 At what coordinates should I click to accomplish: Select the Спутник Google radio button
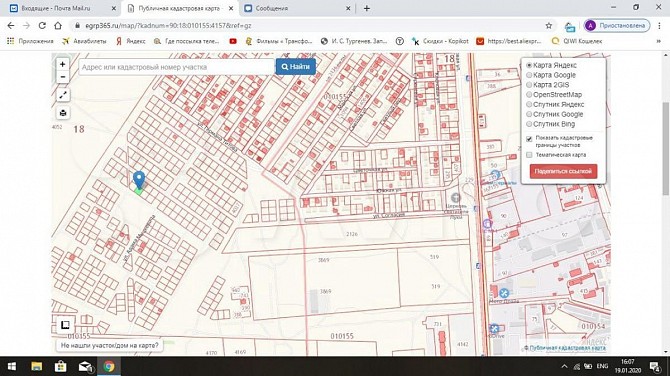point(529,114)
